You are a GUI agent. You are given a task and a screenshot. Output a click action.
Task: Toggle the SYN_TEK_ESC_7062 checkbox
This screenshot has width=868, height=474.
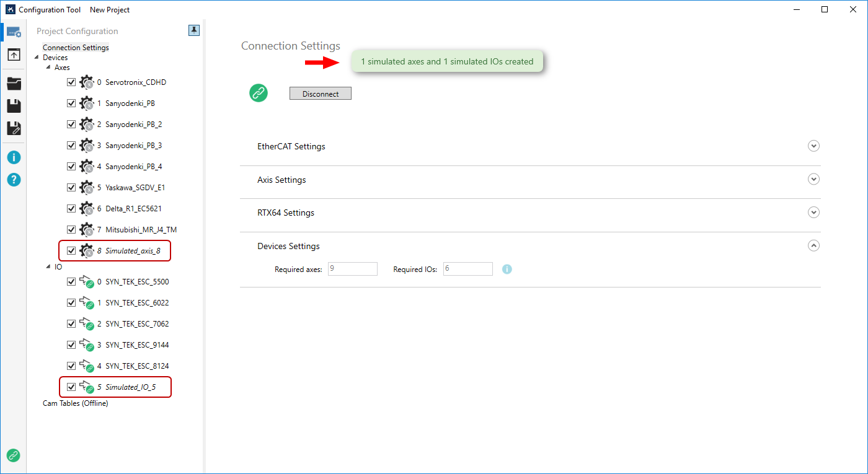[71, 323]
